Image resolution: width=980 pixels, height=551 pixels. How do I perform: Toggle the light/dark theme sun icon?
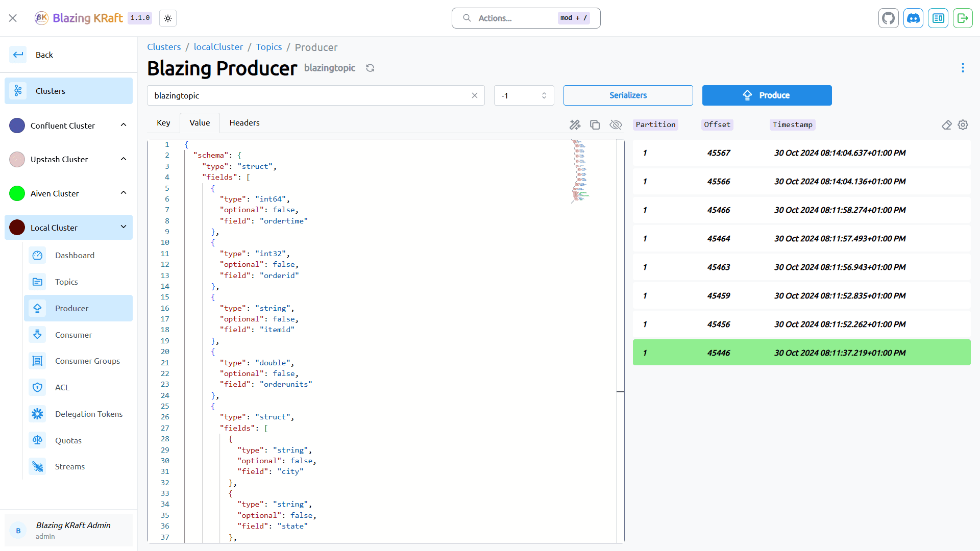pos(168,18)
